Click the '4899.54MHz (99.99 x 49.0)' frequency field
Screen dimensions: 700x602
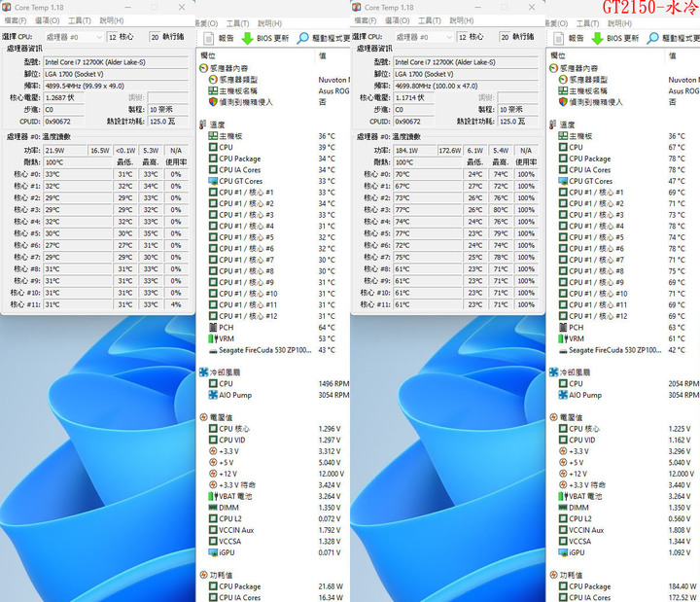point(116,86)
